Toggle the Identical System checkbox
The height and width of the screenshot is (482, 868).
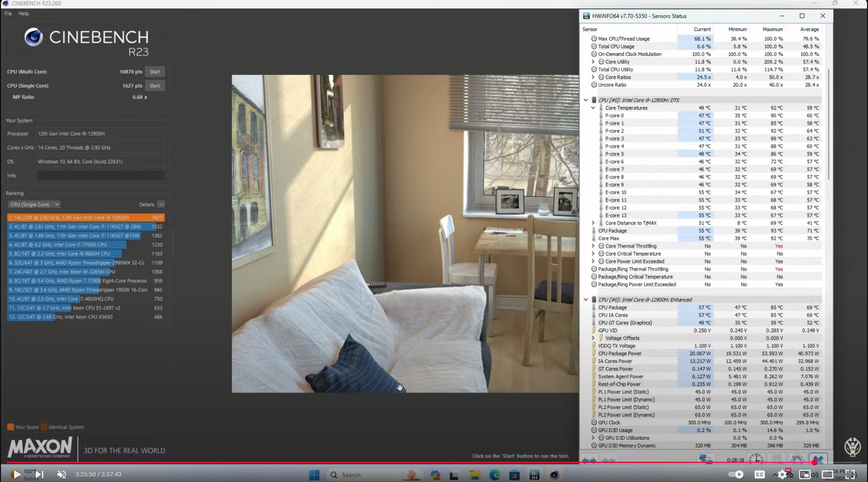click(44, 427)
